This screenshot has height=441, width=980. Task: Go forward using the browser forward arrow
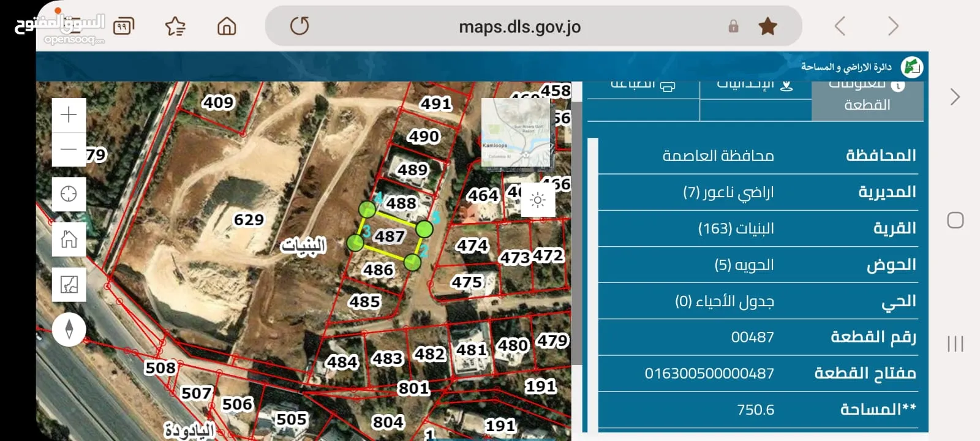pyautogui.click(x=893, y=26)
